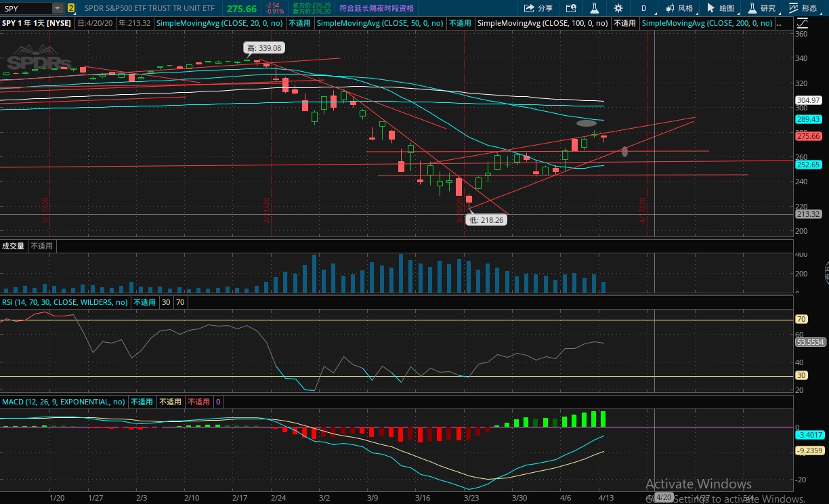Click the bid price 买方价:276.29
Image resolution: width=829 pixels, height=504 pixels.
click(312, 5)
